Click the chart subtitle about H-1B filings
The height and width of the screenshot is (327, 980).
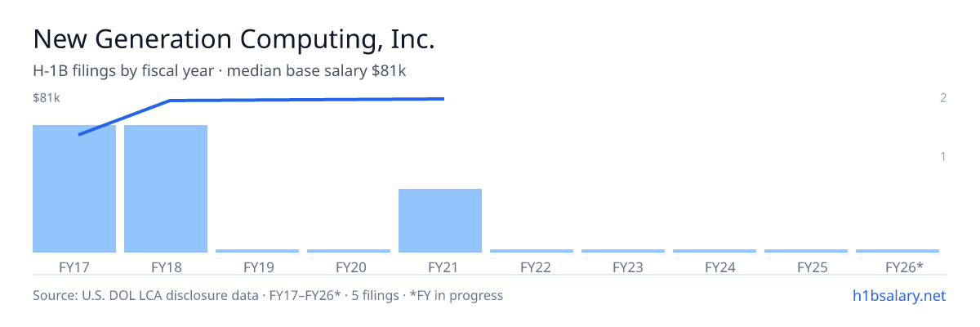[220, 71]
